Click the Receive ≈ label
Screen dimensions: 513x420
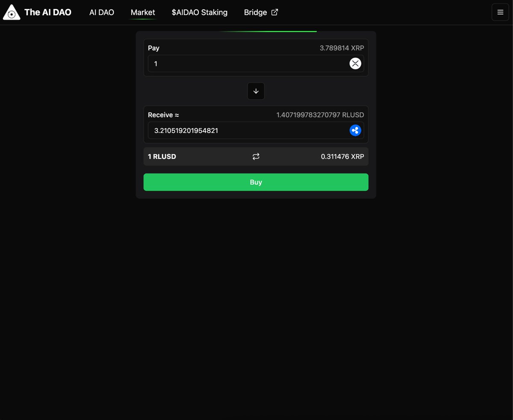coord(163,115)
